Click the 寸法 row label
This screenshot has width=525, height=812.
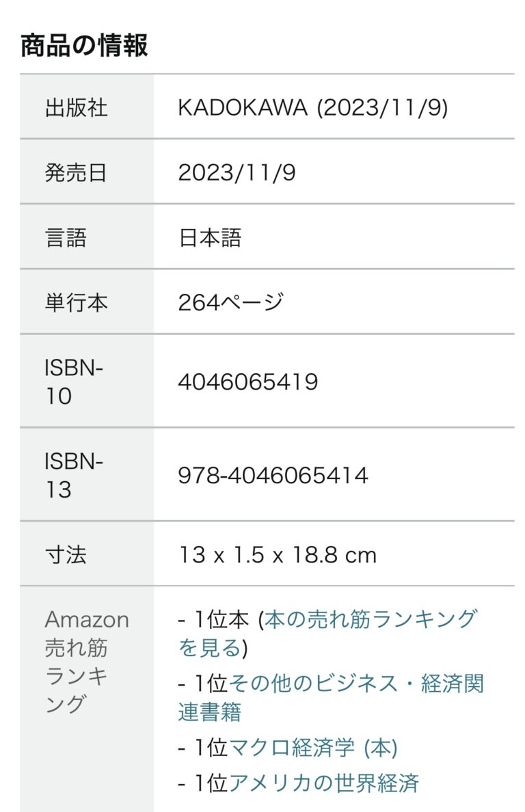click(66, 554)
